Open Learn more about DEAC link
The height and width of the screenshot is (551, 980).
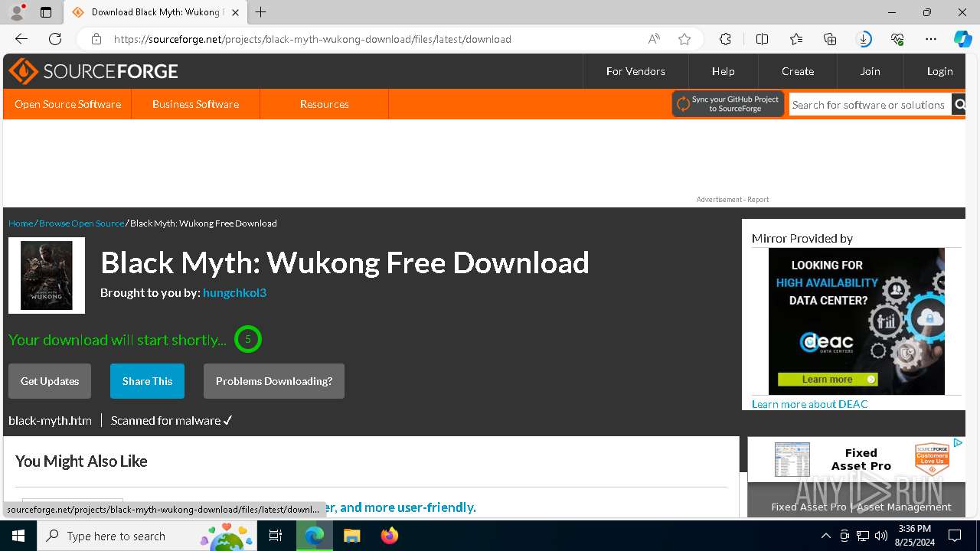[x=810, y=404]
